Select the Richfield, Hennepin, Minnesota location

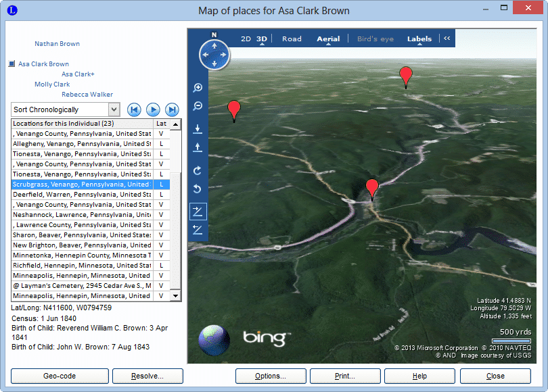pos(91,266)
